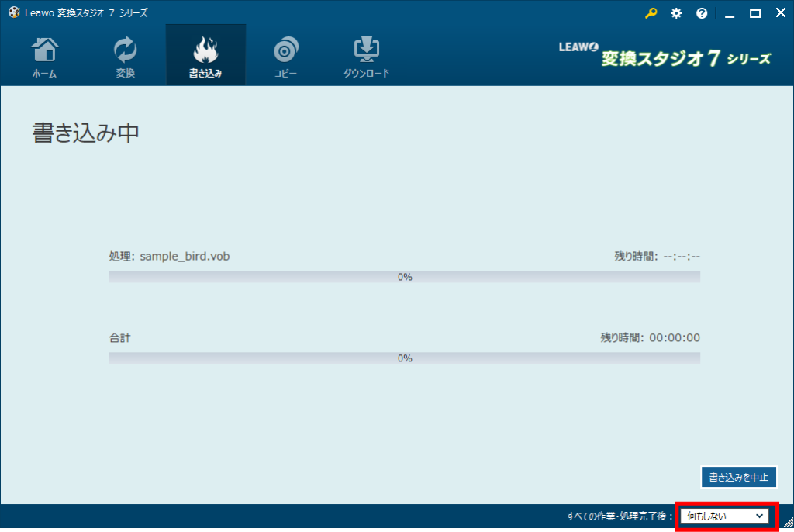Open help via the question mark icon

click(x=702, y=13)
